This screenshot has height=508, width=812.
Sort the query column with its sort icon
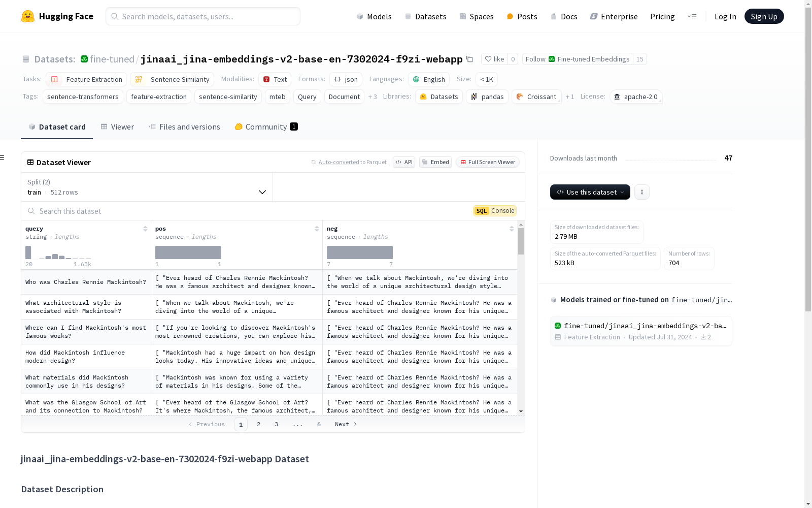click(145, 229)
